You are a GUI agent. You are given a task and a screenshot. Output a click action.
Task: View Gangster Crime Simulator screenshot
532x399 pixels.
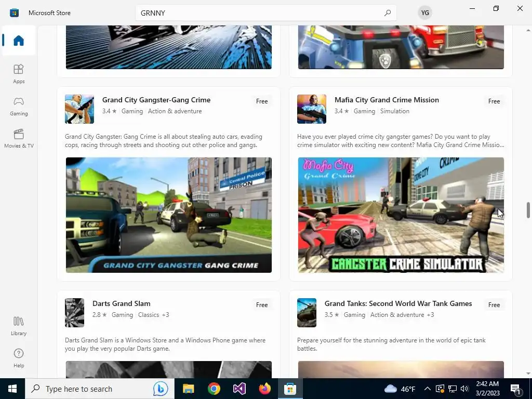click(x=401, y=215)
